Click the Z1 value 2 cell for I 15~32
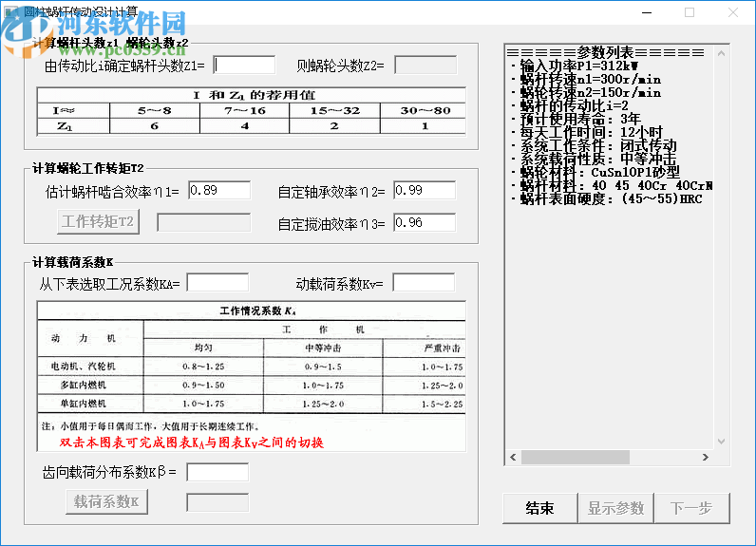The height and width of the screenshot is (546, 756). (334, 126)
